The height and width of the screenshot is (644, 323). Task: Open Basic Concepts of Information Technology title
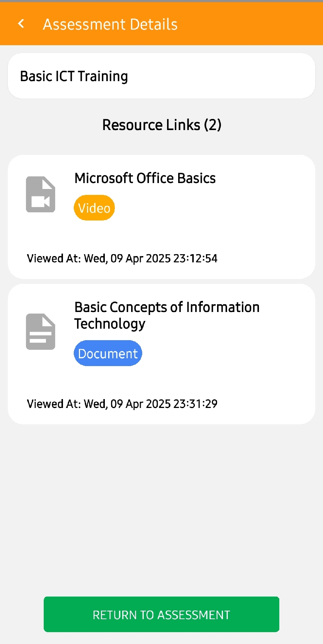pyautogui.click(x=167, y=315)
